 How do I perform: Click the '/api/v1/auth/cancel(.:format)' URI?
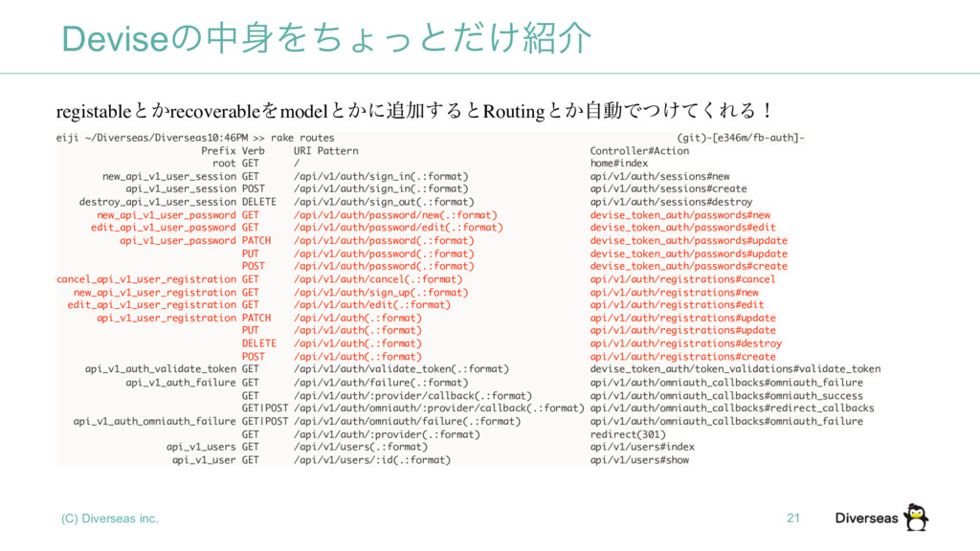click(378, 279)
